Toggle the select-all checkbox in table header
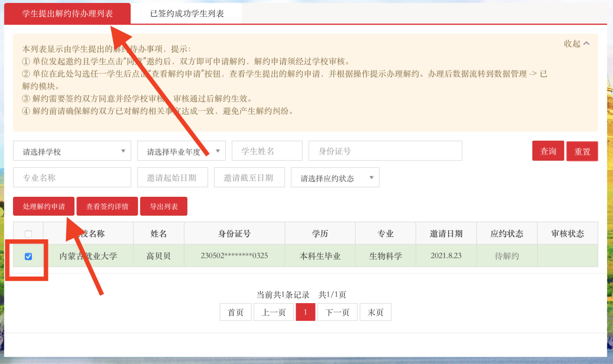 coord(28,234)
